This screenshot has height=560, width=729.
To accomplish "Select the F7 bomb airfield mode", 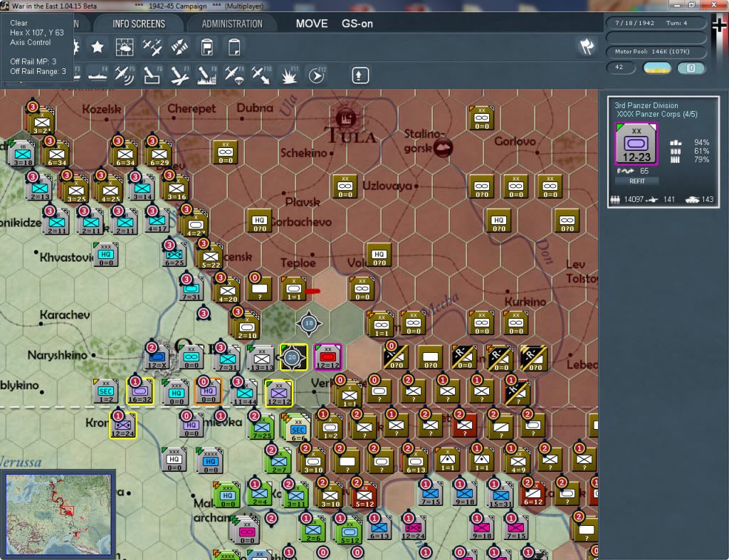I will 179,75.
